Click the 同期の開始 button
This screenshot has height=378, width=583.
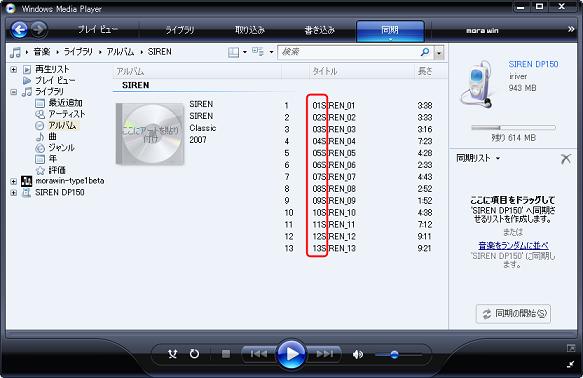tap(513, 314)
